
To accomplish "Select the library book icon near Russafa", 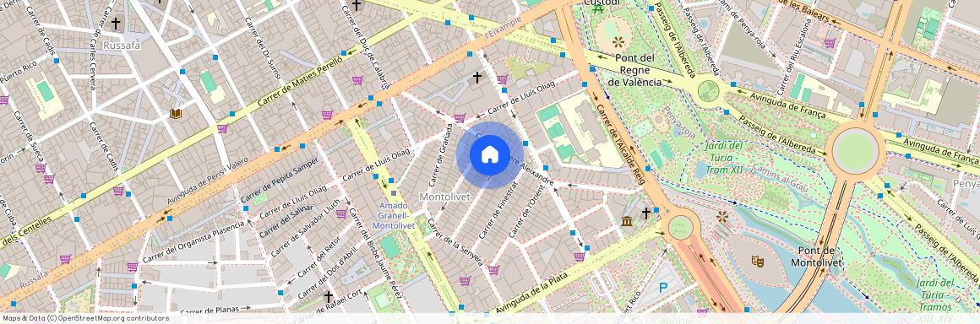I will click(x=177, y=114).
